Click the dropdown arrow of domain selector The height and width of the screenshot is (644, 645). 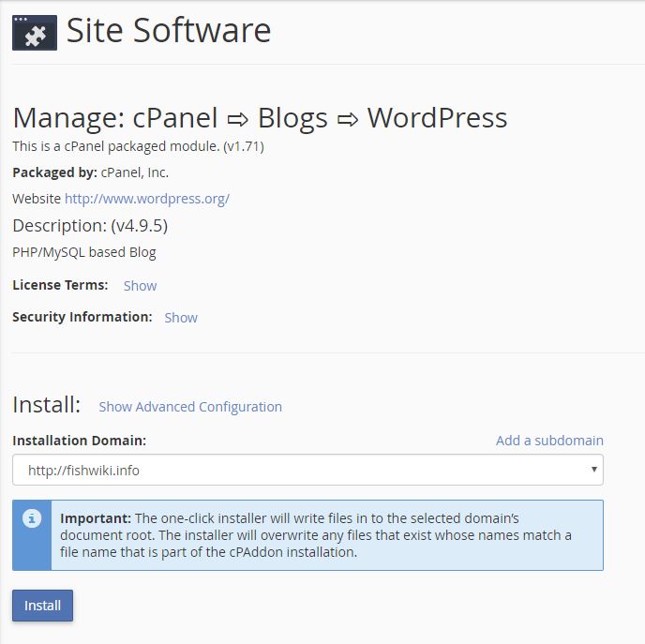pyautogui.click(x=594, y=470)
